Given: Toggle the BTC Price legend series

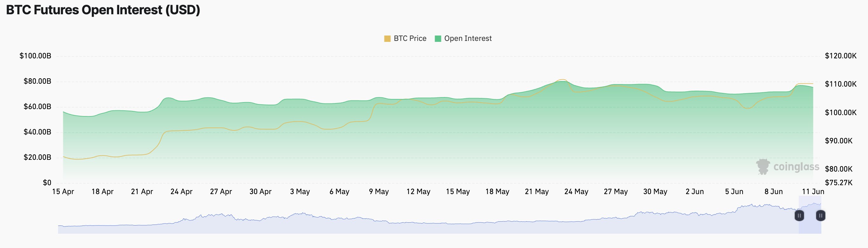Looking at the screenshot, I should click(410, 38).
